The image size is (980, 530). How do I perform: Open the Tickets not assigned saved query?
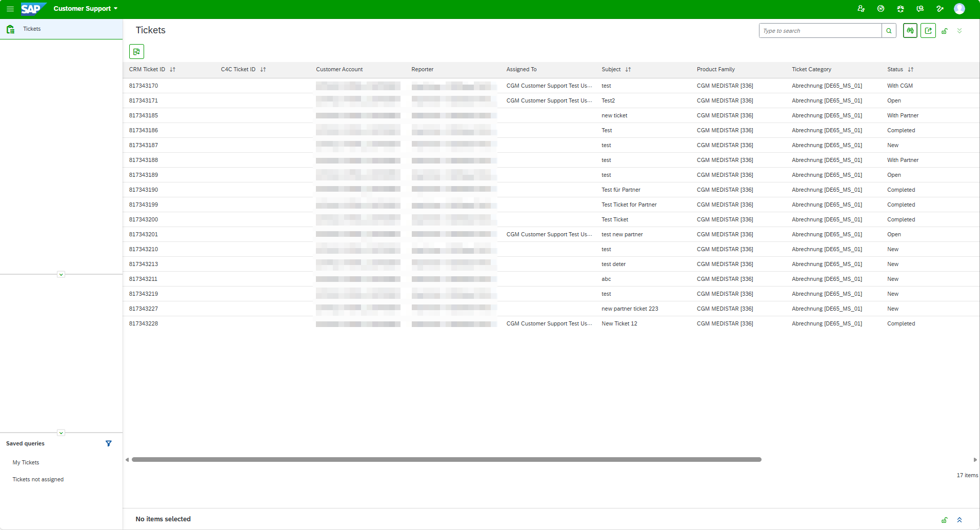click(x=38, y=479)
